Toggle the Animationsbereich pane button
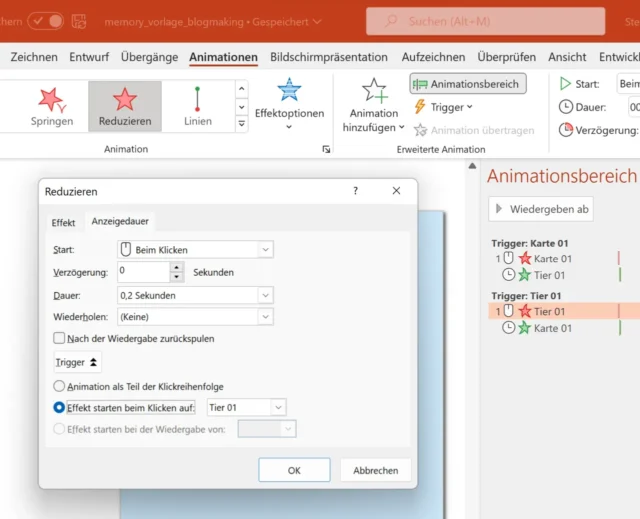Viewport: 640px width, 519px height. (x=468, y=84)
